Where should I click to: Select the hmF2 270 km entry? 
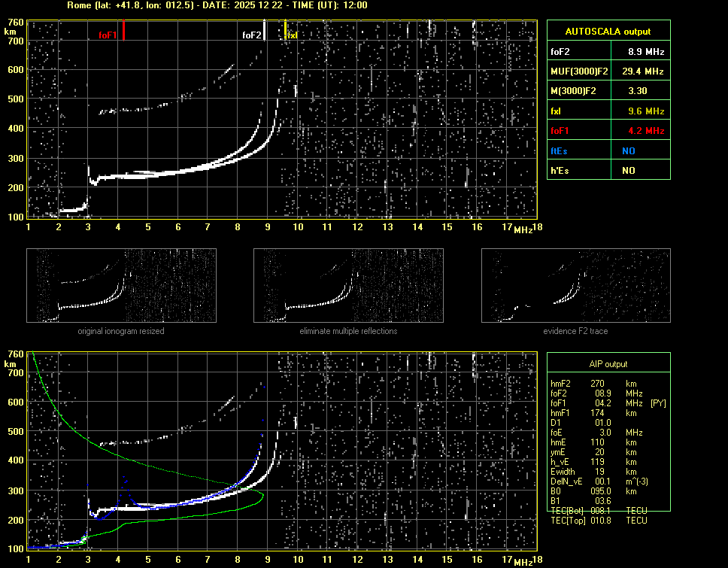(x=599, y=384)
